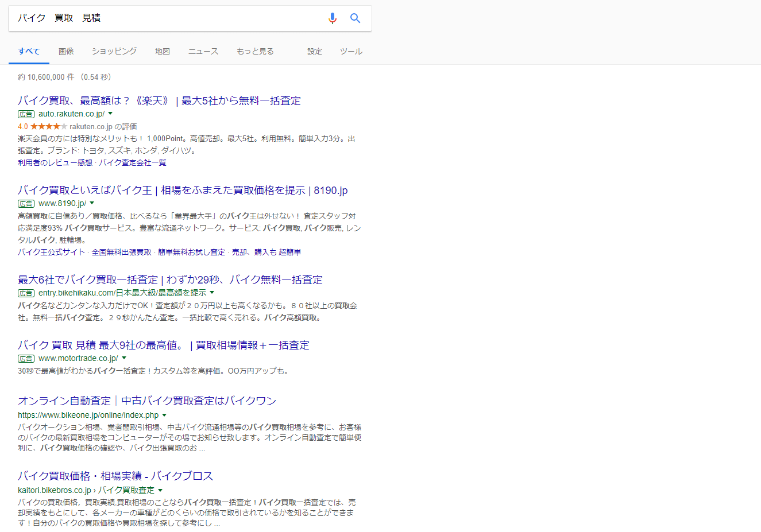
Task: Click the https://www.bikeone.jp/online/index.php URL text
Action: (88, 415)
